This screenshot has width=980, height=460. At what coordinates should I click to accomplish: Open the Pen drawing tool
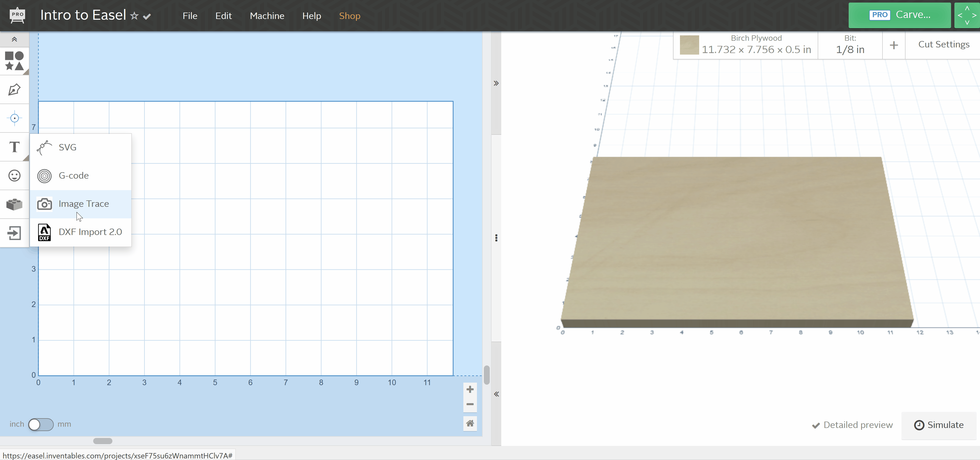pos(14,89)
